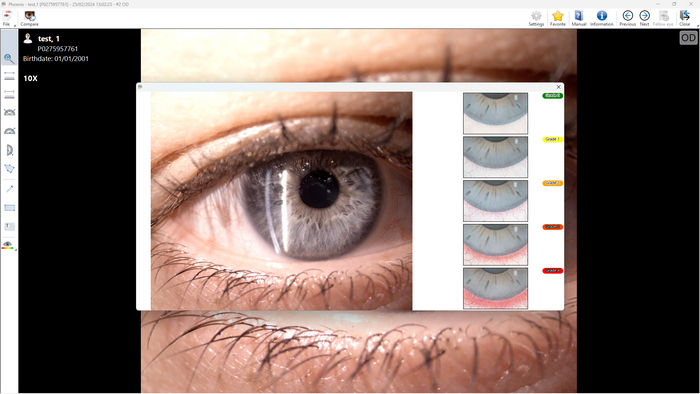The image size is (700, 394).
Task: Select the text box annotation tool
Action: pos(9,227)
